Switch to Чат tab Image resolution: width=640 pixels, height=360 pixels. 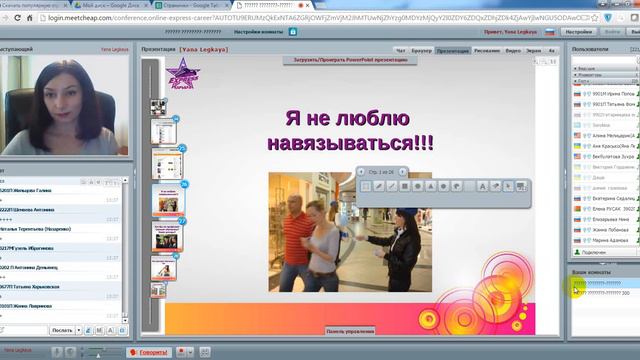point(401,51)
